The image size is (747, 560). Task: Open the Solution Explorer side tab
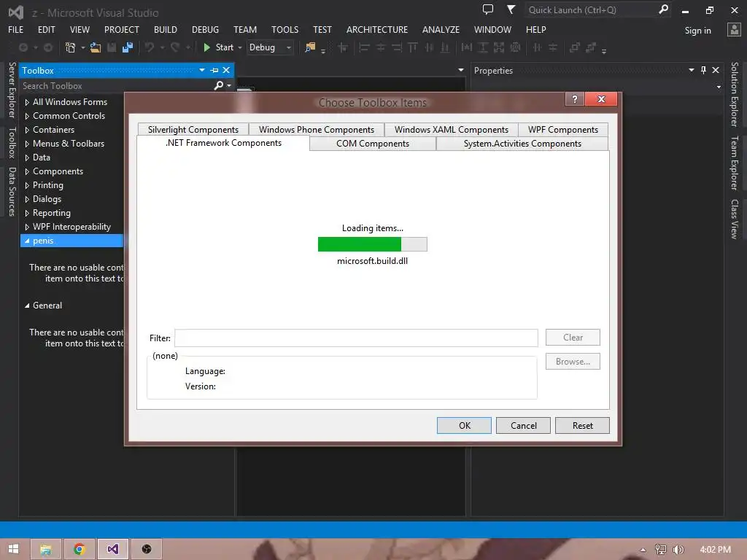(735, 94)
